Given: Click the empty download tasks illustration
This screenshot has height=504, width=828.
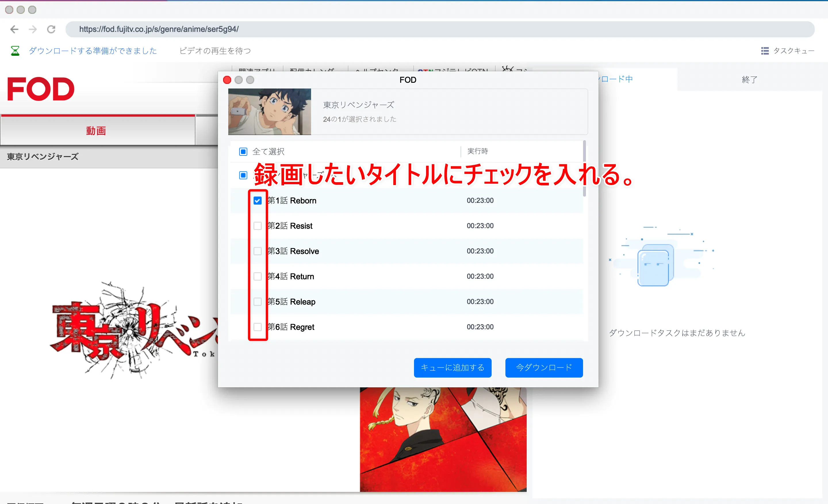Looking at the screenshot, I should [661, 257].
